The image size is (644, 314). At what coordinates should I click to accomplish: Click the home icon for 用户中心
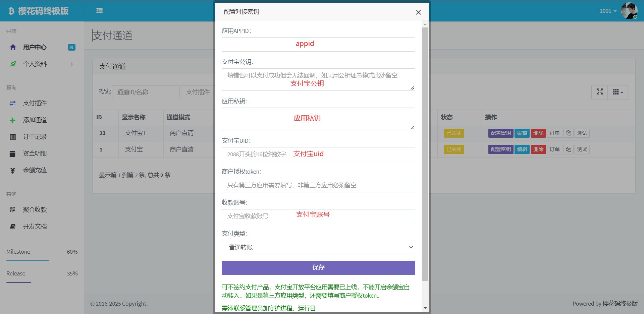tap(13, 47)
